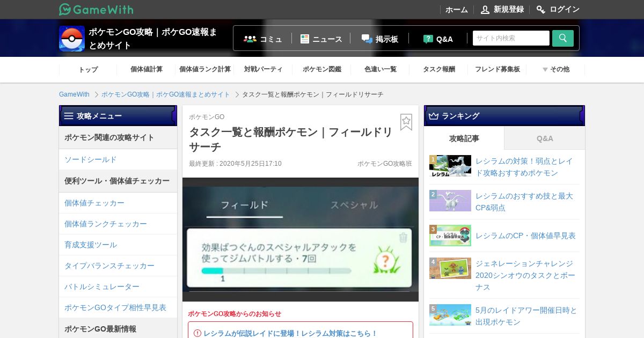
Task: Open ポケモンGO攻略 site title link
Action: tap(153, 39)
